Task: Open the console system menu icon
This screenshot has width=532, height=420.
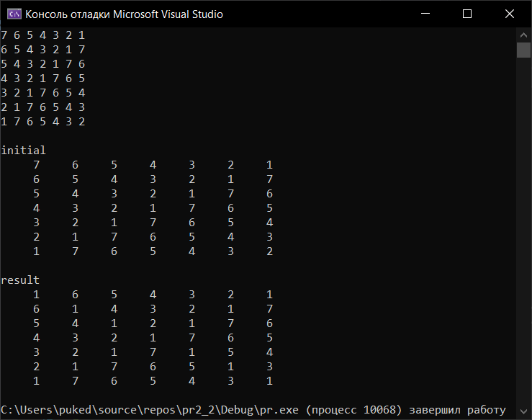Action: pyautogui.click(x=12, y=14)
